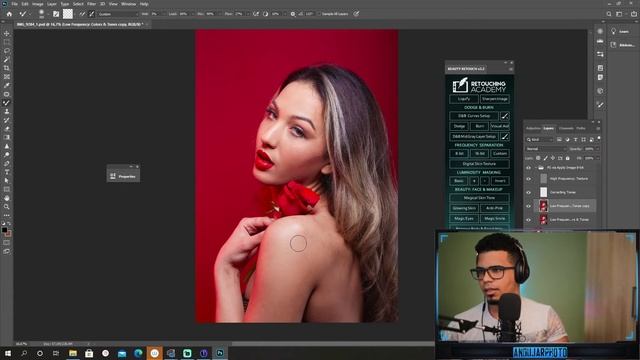640x360 pixels.
Task: Click the Digital Skin Texture button
Action: click(479, 164)
